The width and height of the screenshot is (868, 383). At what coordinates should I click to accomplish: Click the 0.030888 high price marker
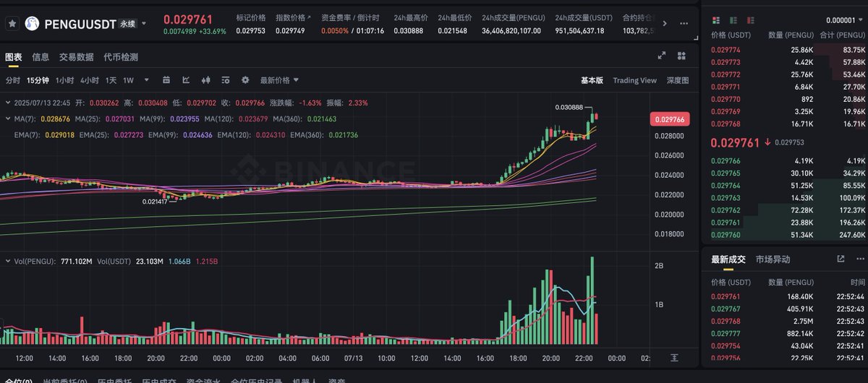pos(569,107)
